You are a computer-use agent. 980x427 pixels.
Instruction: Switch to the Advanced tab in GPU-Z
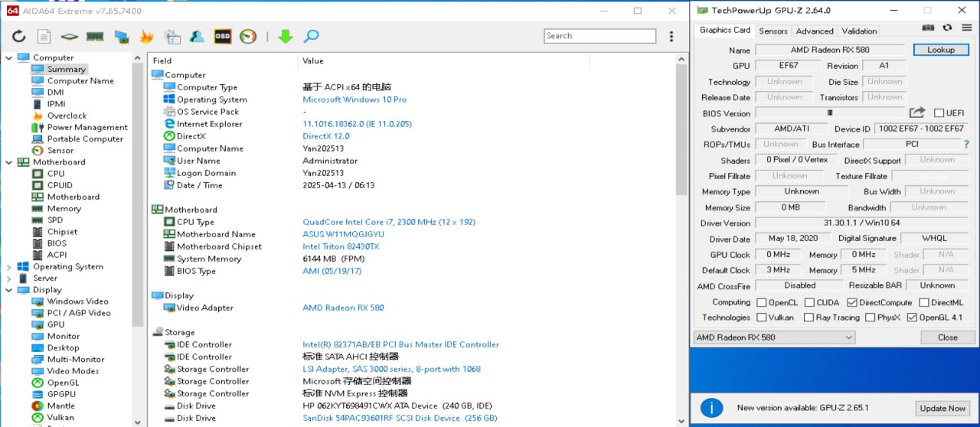(x=815, y=31)
